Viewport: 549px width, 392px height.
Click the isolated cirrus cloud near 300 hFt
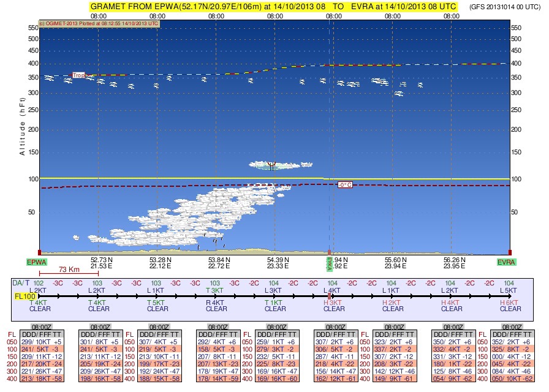click(399, 94)
